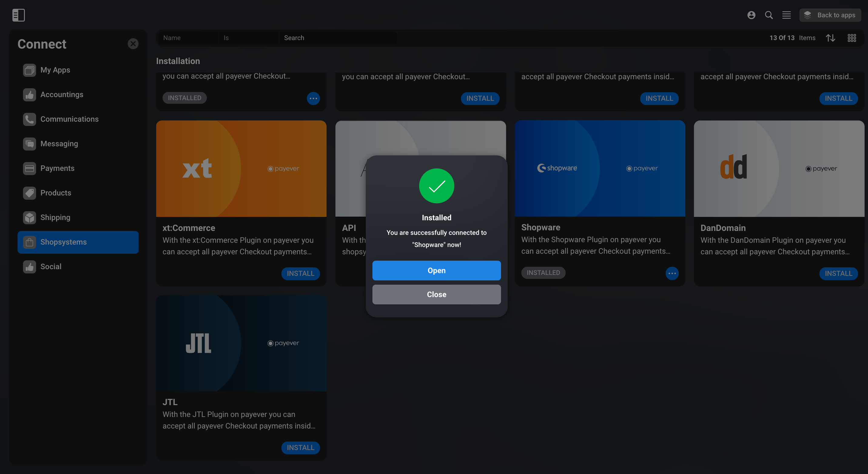Open the Name filter dropdown
The width and height of the screenshot is (868, 474).
click(188, 38)
